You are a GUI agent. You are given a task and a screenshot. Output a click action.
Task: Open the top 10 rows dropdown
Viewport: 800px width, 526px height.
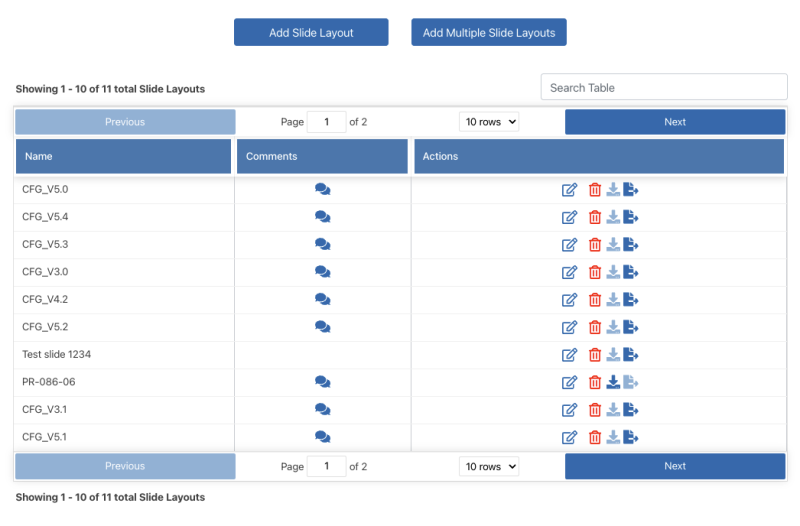(x=489, y=122)
